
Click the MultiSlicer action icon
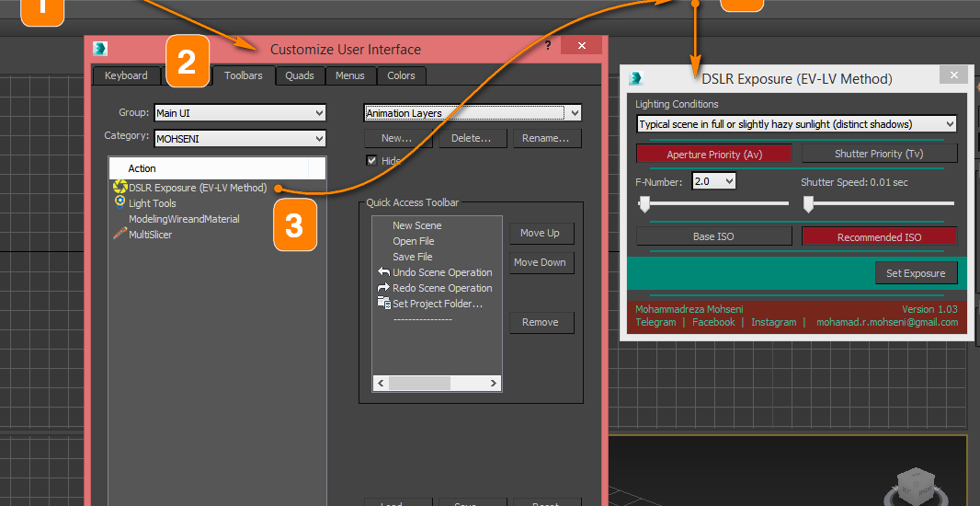[120, 234]
